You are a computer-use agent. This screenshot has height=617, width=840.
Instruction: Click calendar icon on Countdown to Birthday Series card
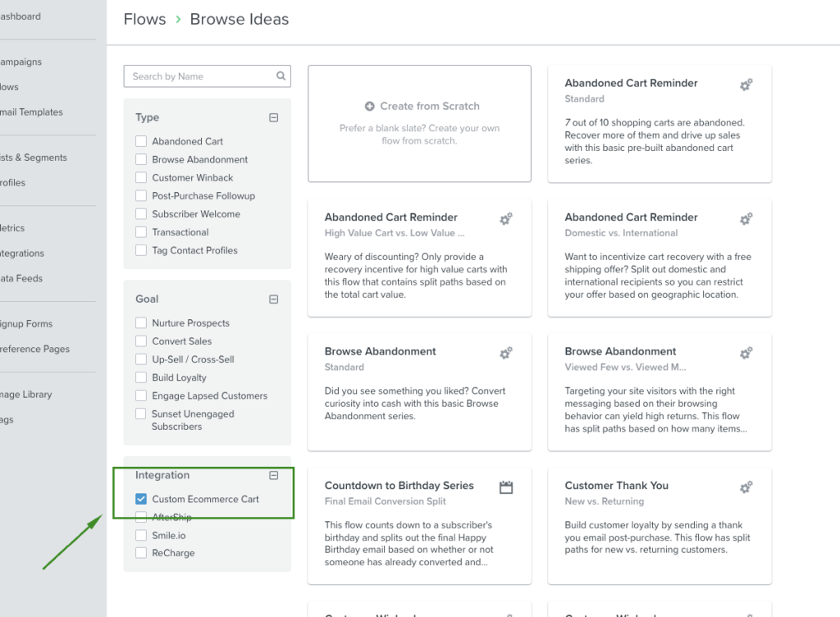pyautogui.click(x=505, y=487)
